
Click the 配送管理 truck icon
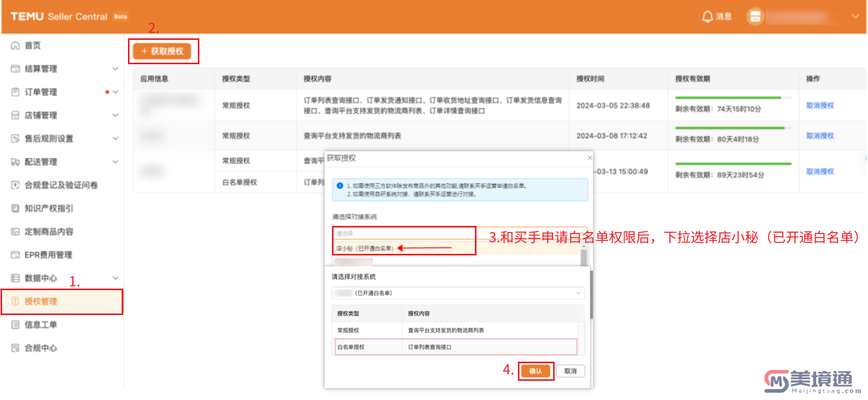click(x=16, y=162)
